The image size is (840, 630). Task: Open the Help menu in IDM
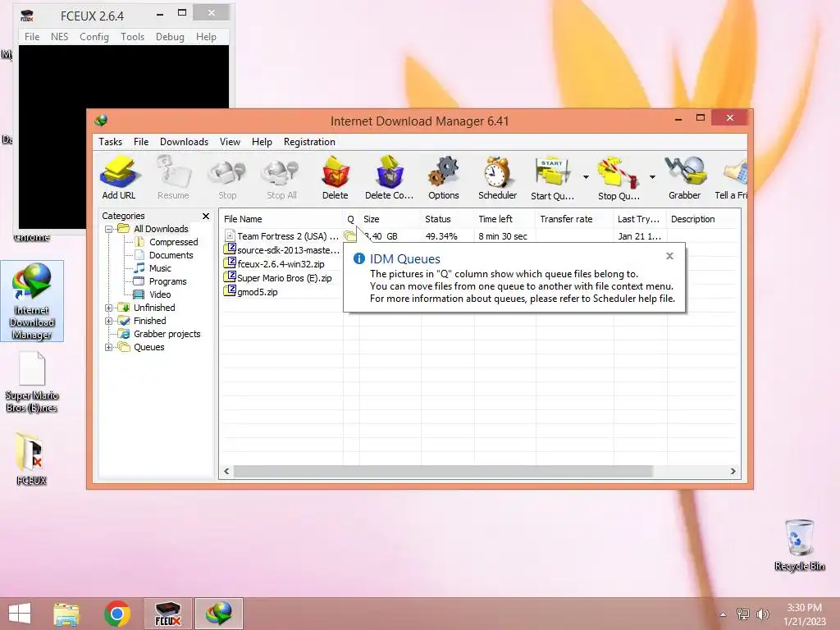(x=262, y=142)
